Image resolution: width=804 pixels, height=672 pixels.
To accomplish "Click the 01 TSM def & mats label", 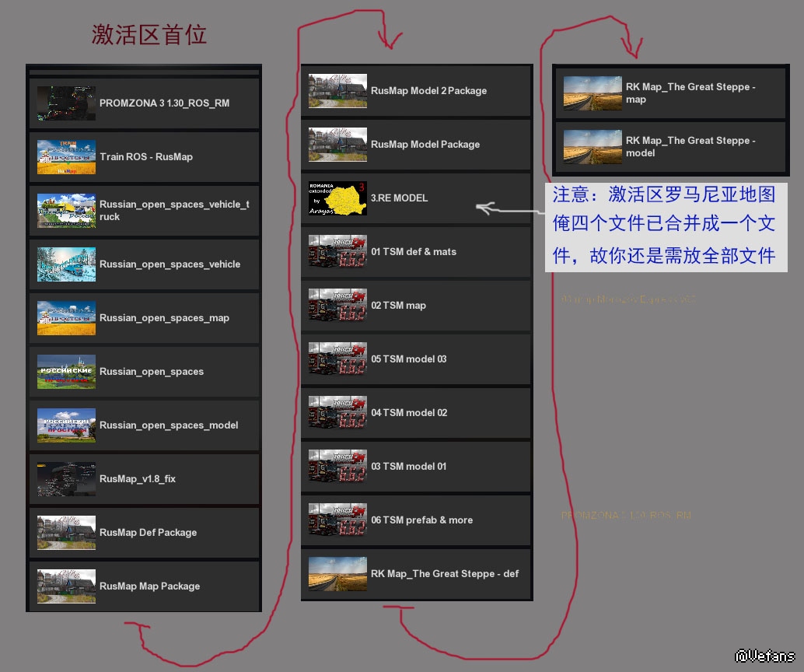I will coord(414,251).
